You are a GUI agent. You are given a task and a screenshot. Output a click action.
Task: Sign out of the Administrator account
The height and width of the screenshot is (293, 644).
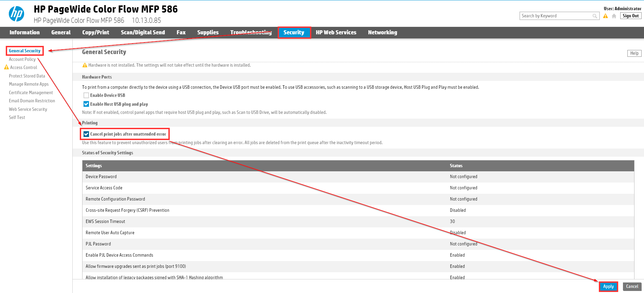click(x=630, y=16)
